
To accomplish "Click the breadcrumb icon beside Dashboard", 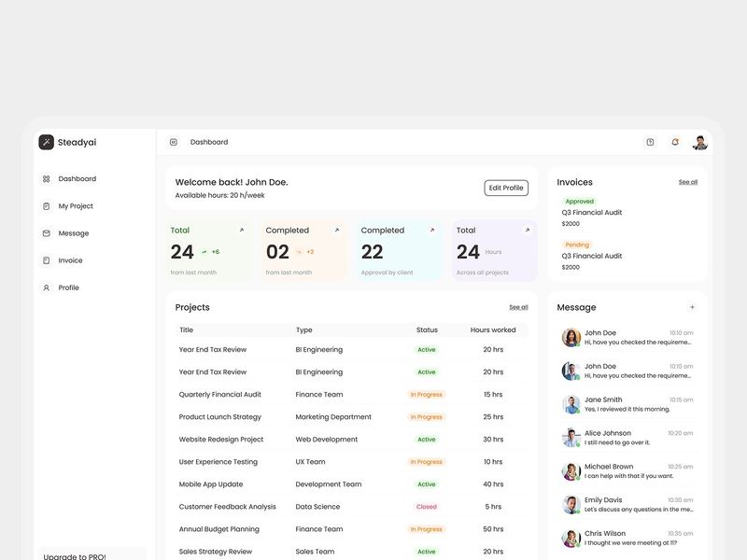I will pyautogui.click(x=173, y=141).
